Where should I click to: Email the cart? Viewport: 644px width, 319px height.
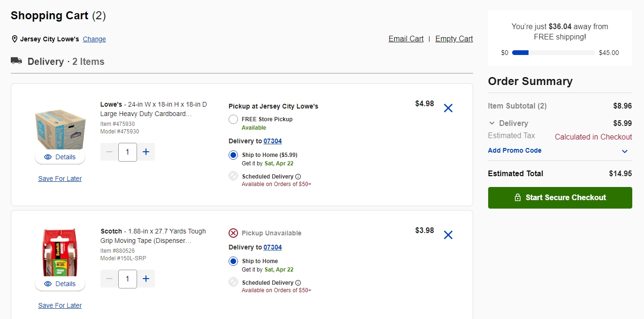coord(406,39)
